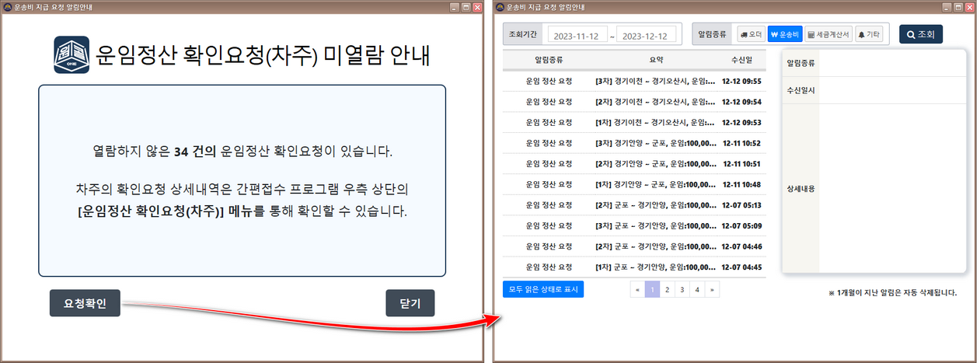Open the end date field 2023-12-12
Screen dimensions: 980x363
click(x=646, y=36)
